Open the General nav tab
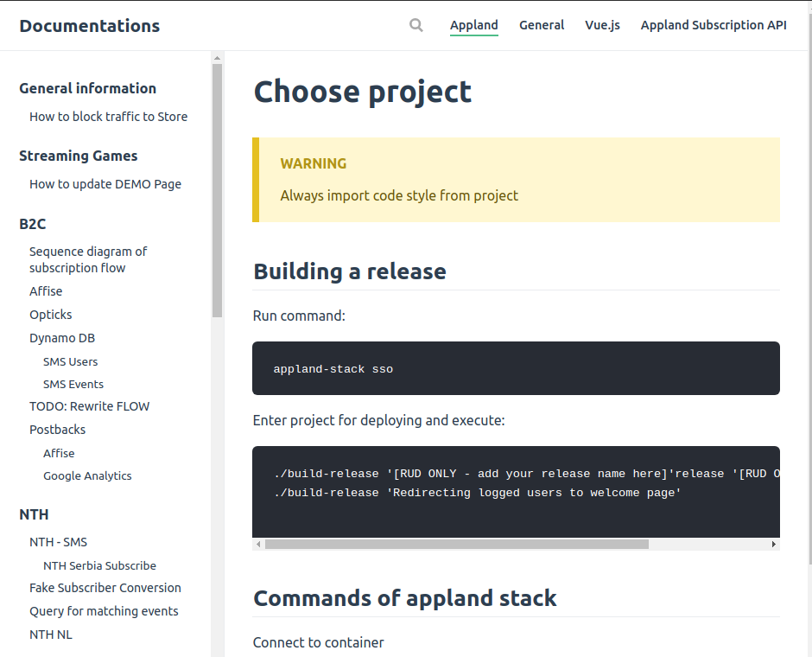 coord(542,25)
